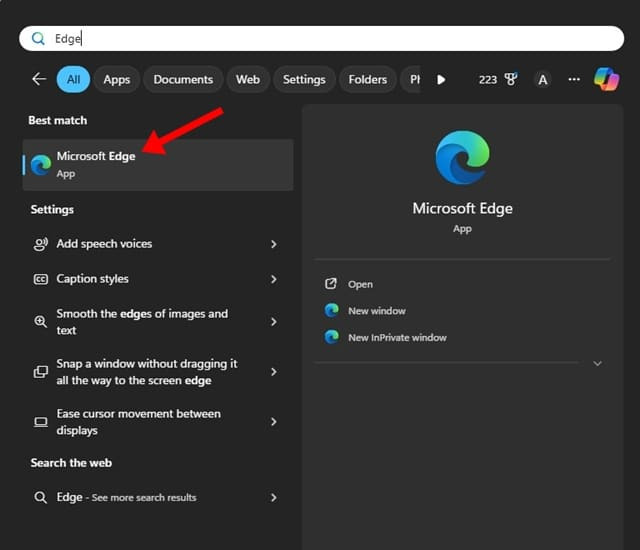The image size is (640, 550).
Task: Show more filters with the play arrow
Action: pos(441,79)
